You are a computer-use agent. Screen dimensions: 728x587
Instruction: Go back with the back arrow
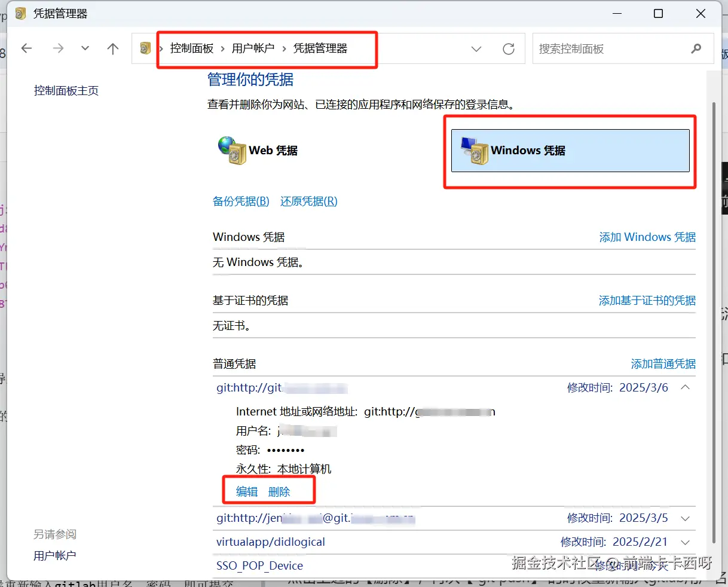26,48
